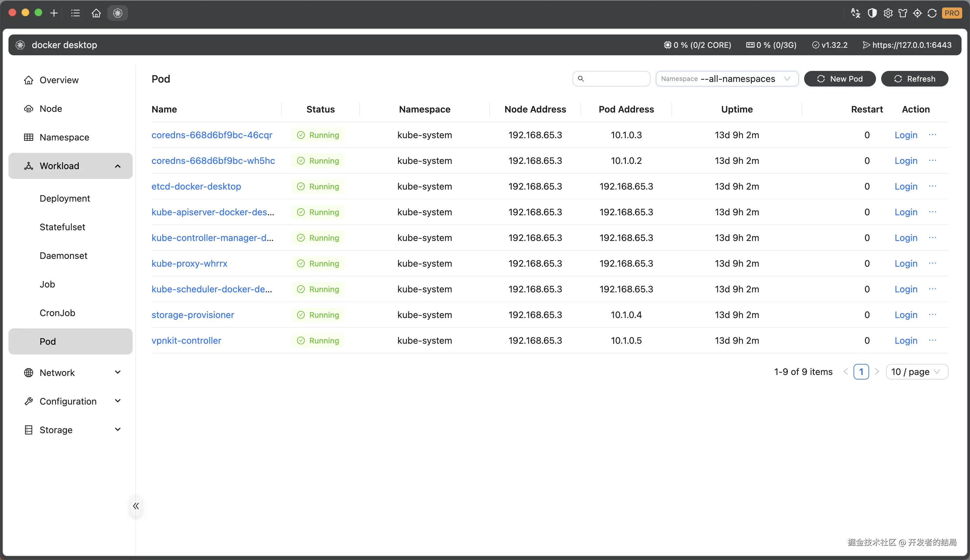Viewport: 970px width, 560px height.
Task: Collapse the sidebar with double-chevron
Action: (136, 506)
